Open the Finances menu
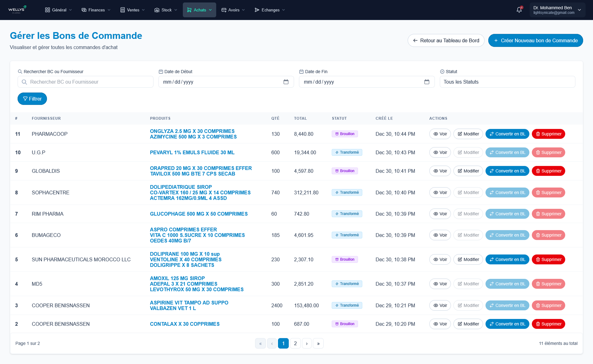 tap(96, 10)
